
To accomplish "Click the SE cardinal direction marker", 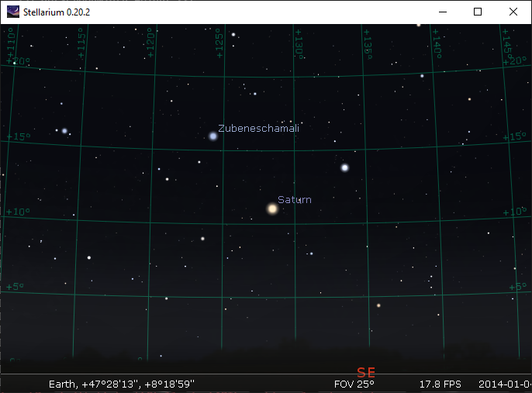I will (x=366, y=373).
